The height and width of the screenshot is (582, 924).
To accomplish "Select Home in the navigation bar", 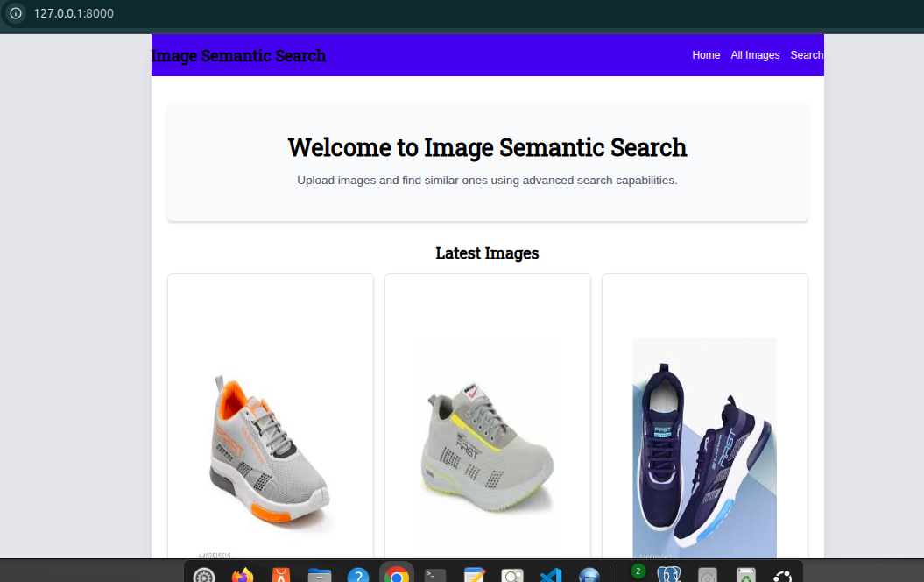I will point(706,54).
